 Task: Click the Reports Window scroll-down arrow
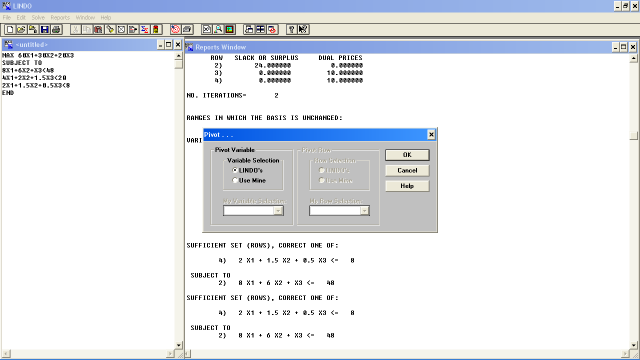pos(633,345)
